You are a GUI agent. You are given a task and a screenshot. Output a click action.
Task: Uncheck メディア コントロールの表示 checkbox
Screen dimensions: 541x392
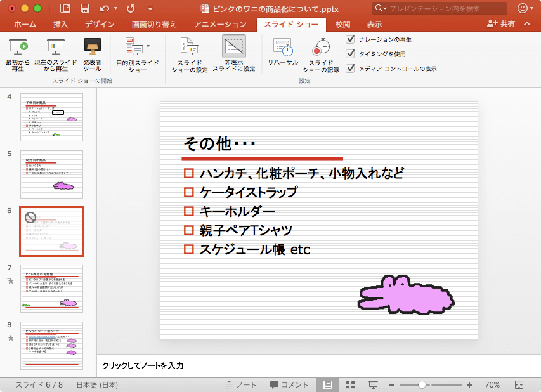click(350, 68)
